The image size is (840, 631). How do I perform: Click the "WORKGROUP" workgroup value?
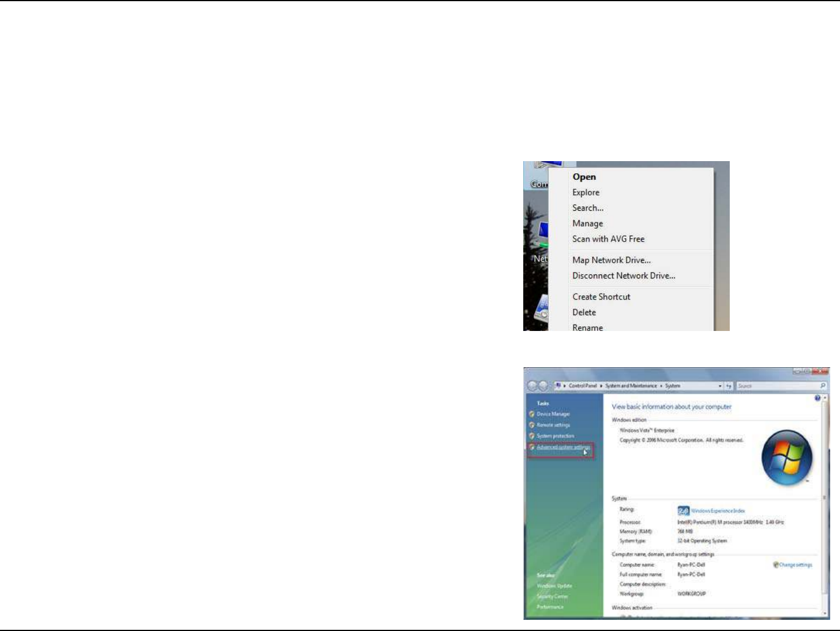[x=691, y=594]
